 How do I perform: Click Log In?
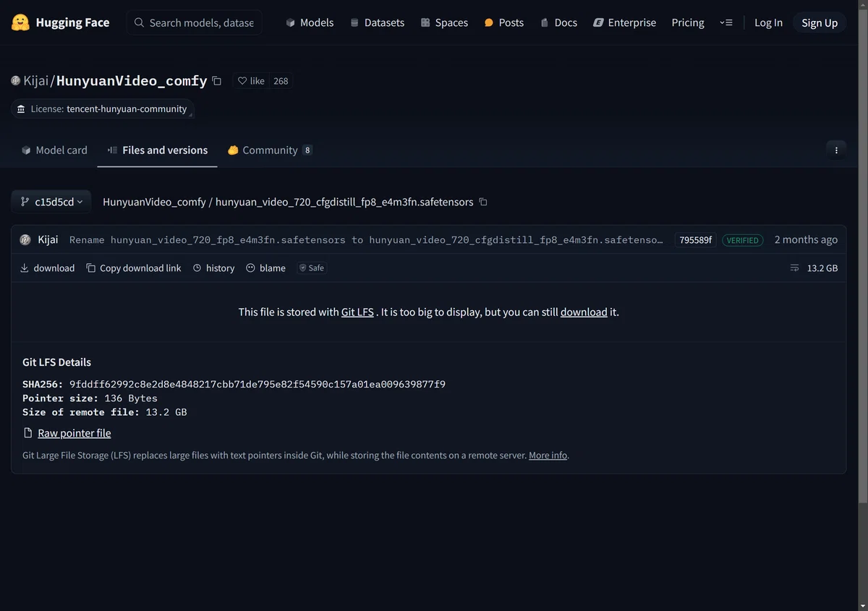pyautogui.click(x=768, y=22)
